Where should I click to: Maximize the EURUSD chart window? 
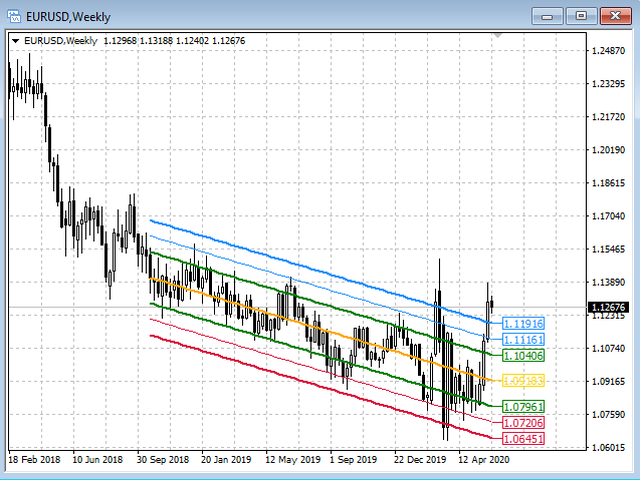click(x=579, y=15)
